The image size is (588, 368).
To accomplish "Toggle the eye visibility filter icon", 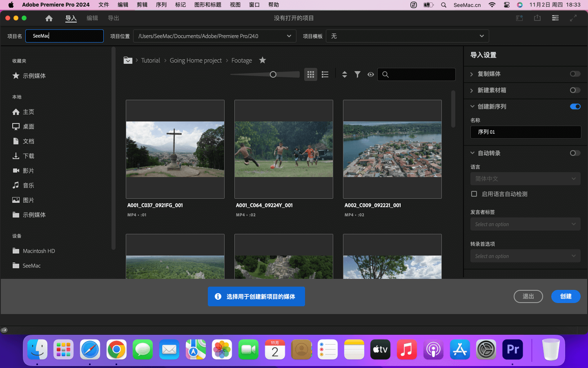I will tap(371, 74).
